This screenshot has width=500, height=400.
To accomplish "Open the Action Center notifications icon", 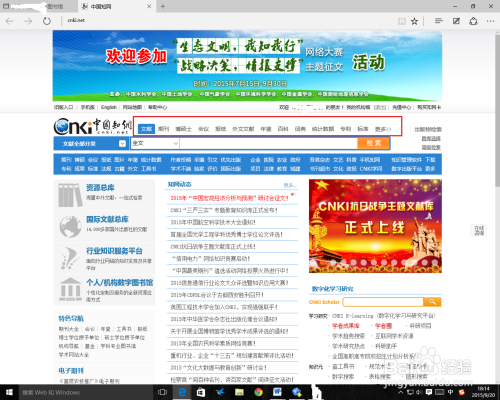I will click(x=429, y=392).
